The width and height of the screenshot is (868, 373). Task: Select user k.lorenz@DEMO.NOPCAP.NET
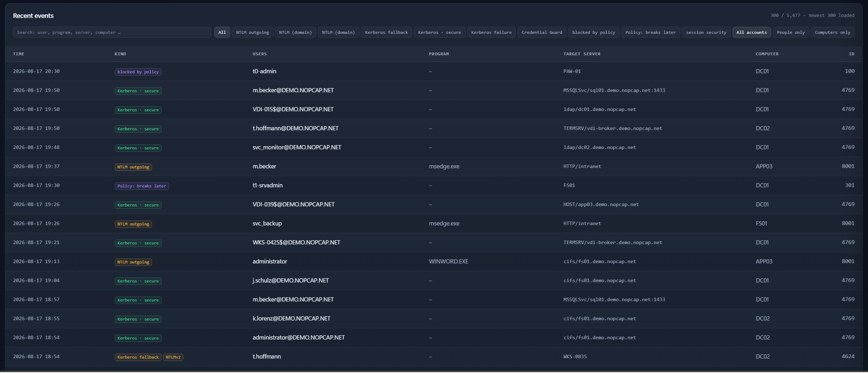291,318
